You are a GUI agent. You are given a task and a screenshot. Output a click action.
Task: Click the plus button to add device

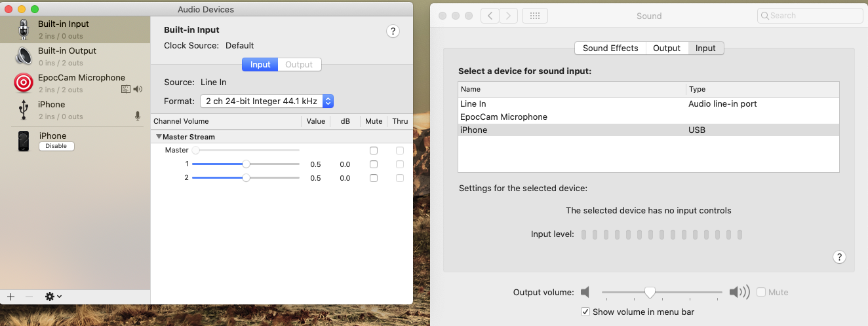pyautogui.click(x=10, y=297)
